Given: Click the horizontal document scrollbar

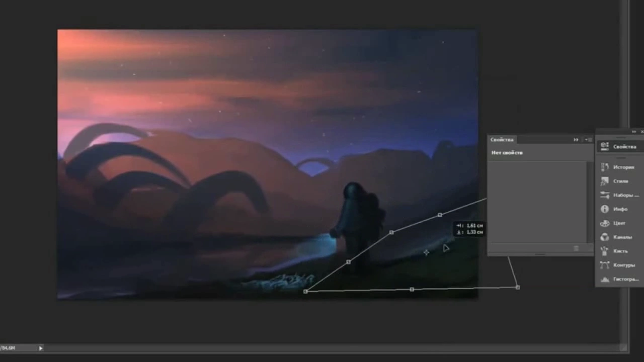Looking at the screenshot, I should [x=332, y=347].
